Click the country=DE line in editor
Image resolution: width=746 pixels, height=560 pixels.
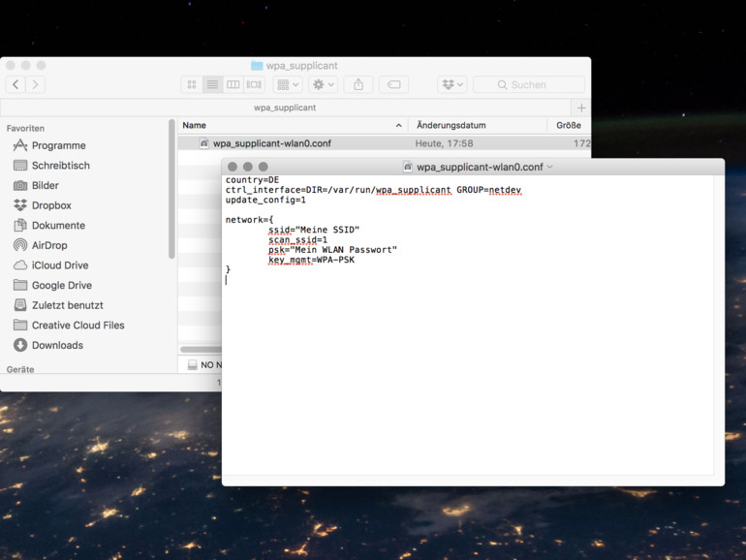252,180
